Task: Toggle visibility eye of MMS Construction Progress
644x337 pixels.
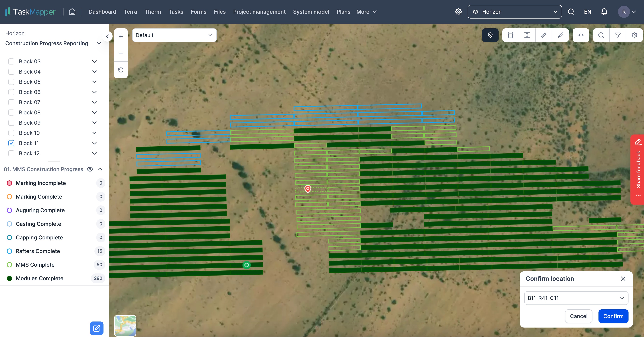Action: 90,169
